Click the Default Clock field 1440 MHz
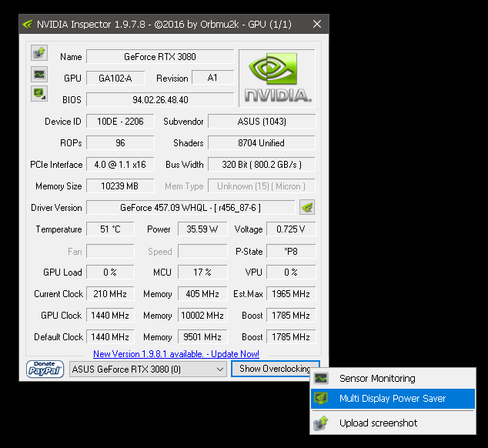488x448 pixels. coord(110,337)
